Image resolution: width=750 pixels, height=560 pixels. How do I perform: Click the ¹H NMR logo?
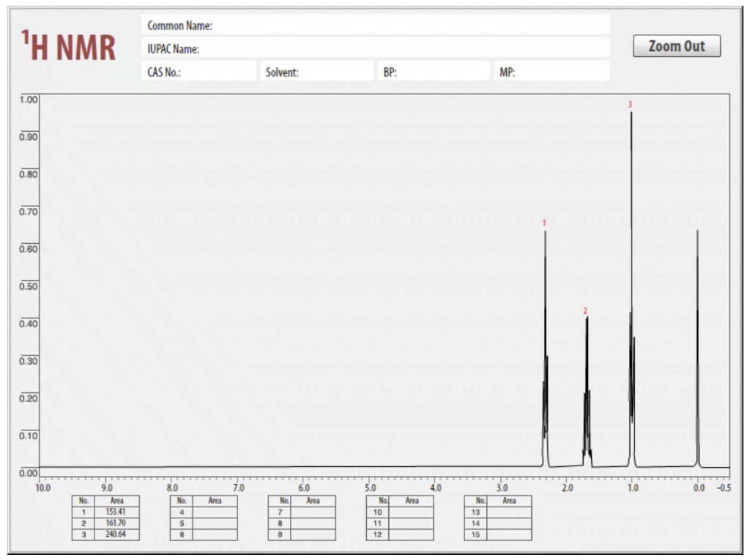click(x=67, y=44)
